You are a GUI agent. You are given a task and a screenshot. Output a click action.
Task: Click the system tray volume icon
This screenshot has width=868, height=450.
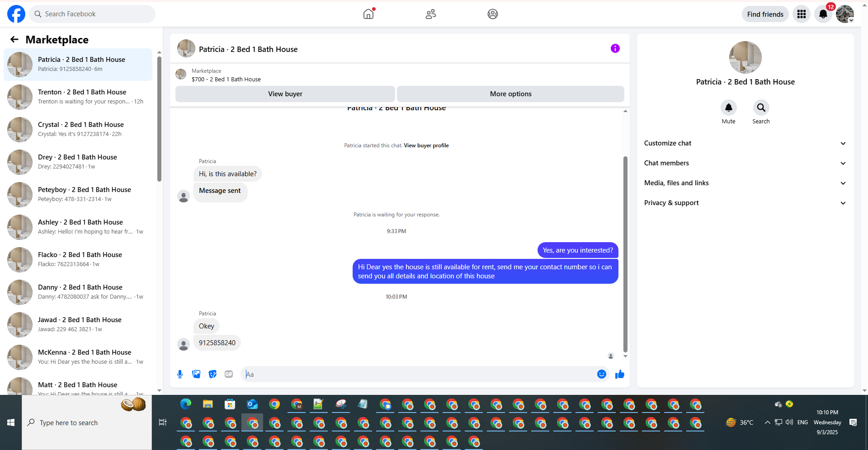789,422
